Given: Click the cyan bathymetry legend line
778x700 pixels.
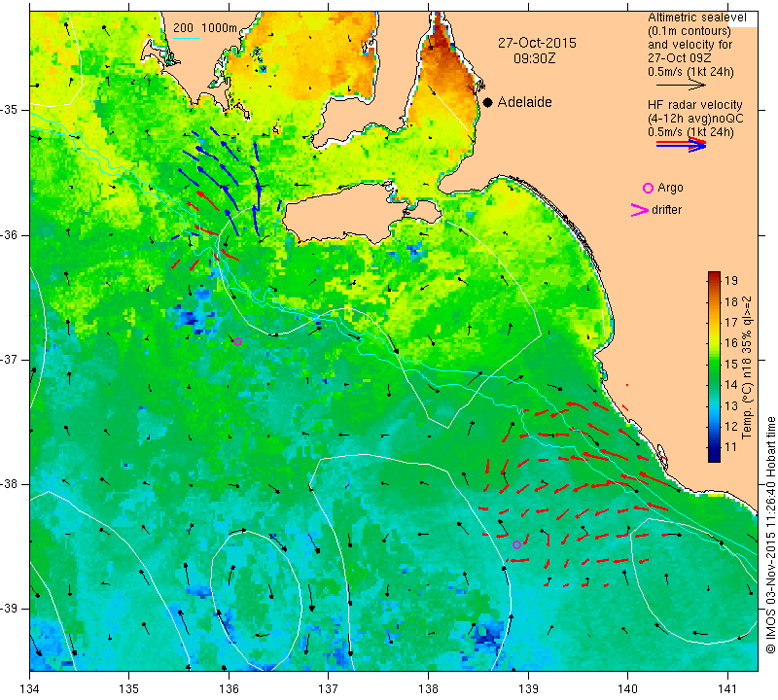Looking at the screenshot, I should 187,38.
